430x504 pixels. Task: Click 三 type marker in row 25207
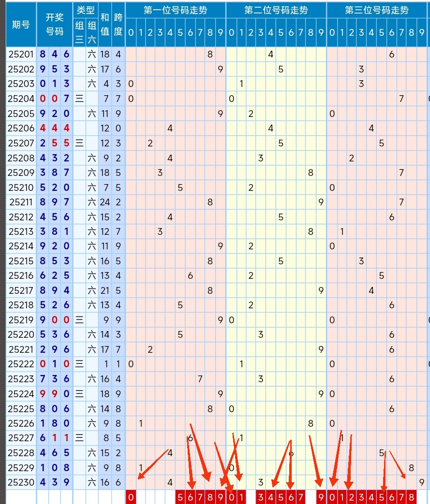pyautogui.click(x=79, y=143)
